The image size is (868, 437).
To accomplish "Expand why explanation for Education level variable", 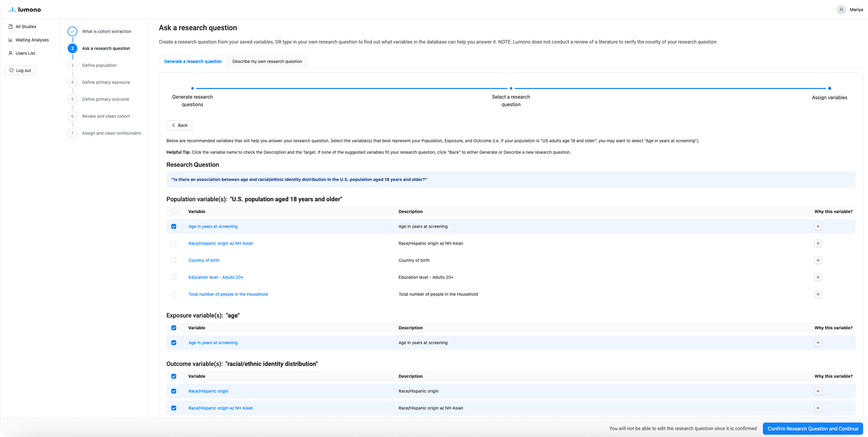I will (819, 277).
